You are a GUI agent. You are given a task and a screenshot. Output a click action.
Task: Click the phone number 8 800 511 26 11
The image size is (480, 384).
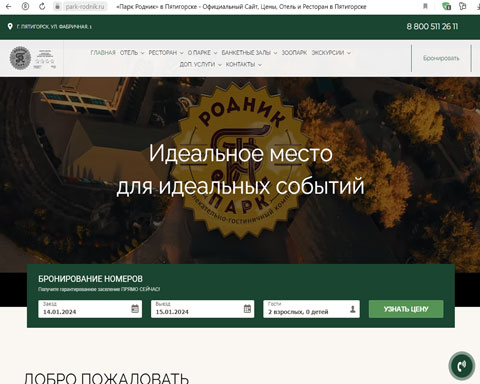pyautogui.click(x=432, y=26)
